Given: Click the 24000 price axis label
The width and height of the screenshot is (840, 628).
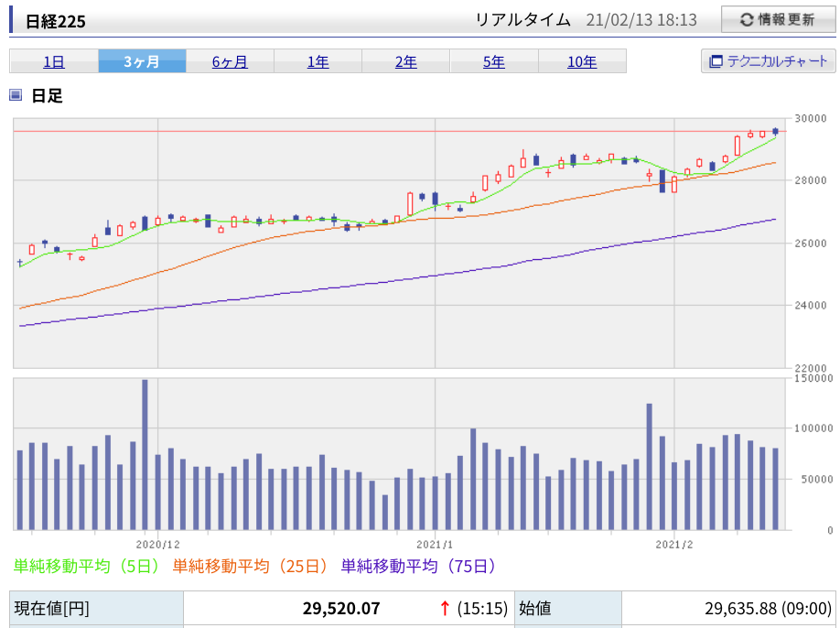Looking at the screenshot, I should pos(811,306).
